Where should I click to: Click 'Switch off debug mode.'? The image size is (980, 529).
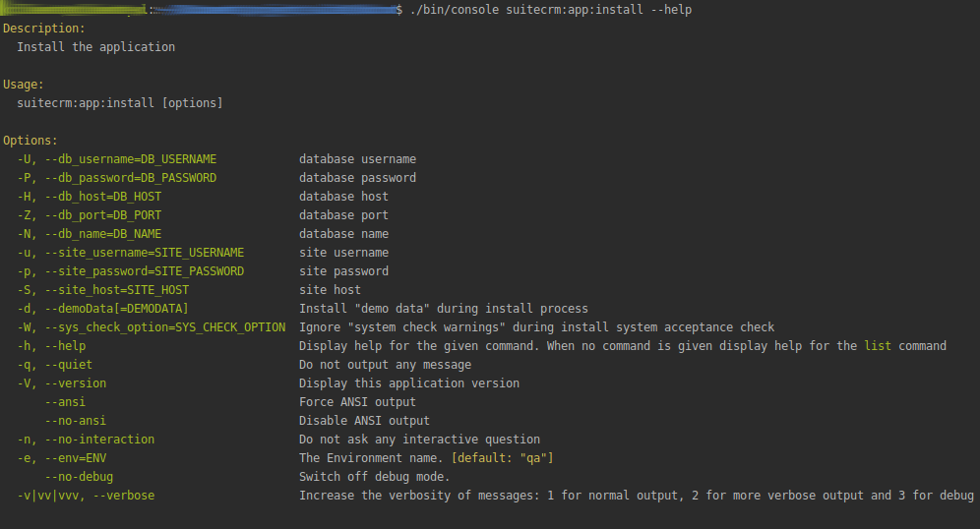coord(374,478)
